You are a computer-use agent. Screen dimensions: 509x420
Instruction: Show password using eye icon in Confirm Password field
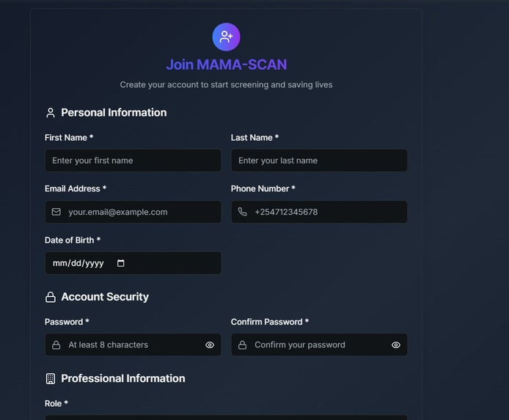point(396,345)
